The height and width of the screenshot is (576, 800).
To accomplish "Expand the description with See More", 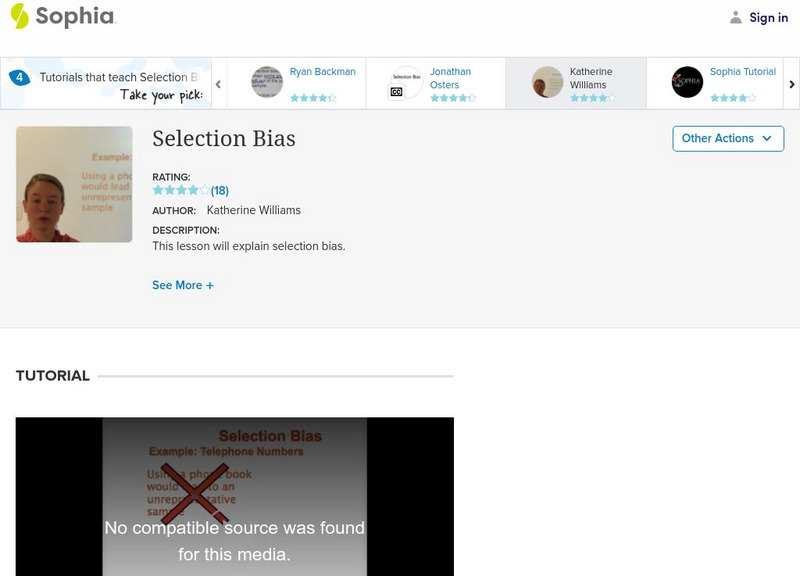I will pos(181,283).
